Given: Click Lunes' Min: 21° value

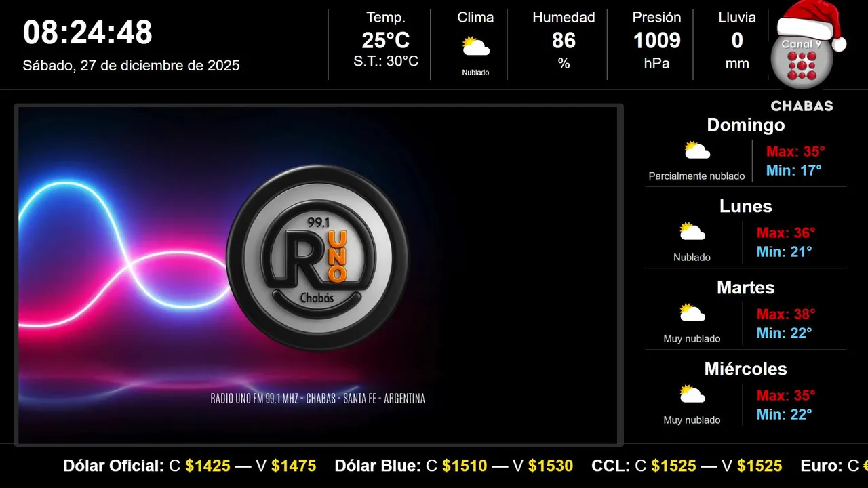Looking at the screenshot, I should click(784, 251).
